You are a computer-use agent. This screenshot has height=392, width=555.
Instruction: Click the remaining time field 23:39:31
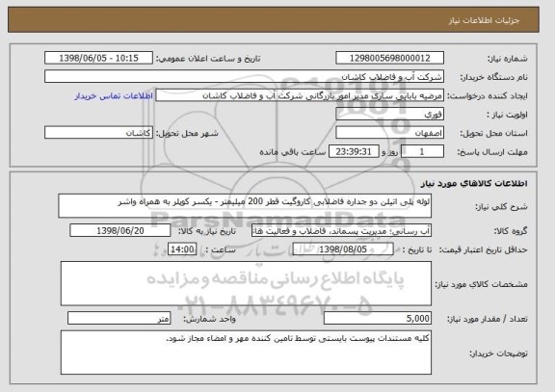click(354, 152)
